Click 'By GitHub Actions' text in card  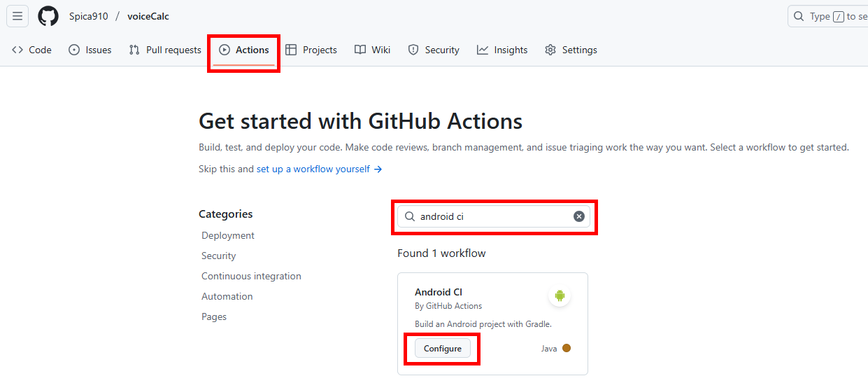[448, 306]
